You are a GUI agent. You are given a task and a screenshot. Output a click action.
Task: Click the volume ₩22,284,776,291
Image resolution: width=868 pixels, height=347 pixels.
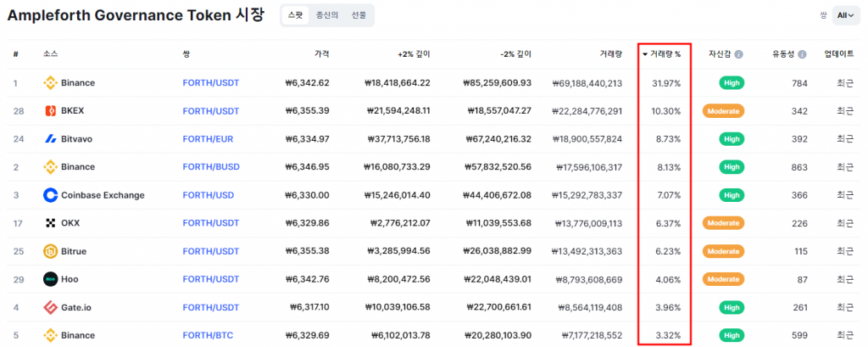pos(587,111)
